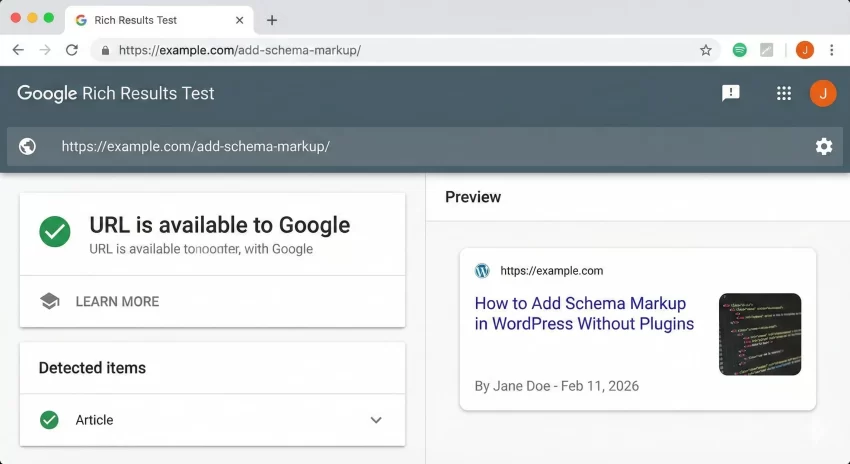The image size is (850, 464).
Task: Open settings via the gear icon
Action: click(x=824, y=146)
